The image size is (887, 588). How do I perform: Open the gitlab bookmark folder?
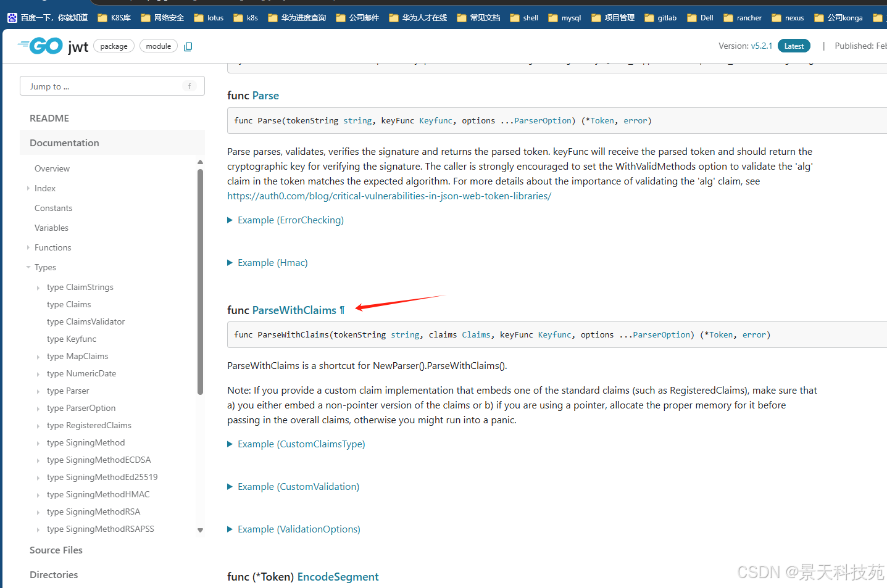pos(660,18)
